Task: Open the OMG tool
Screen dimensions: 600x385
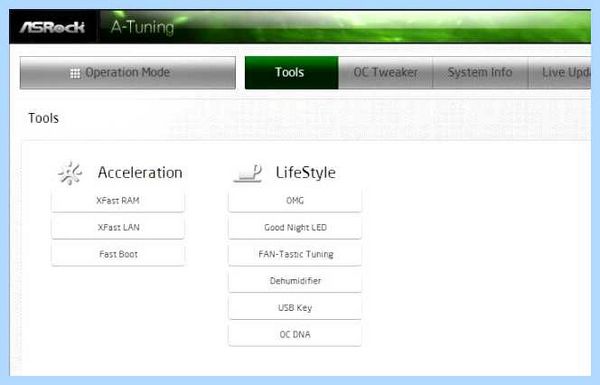Action: tap(295, 201)
